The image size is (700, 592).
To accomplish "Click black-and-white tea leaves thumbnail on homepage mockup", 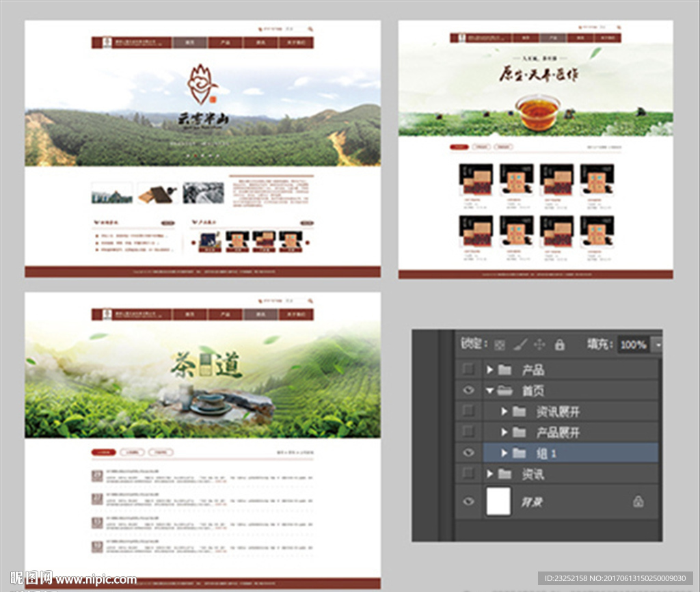I will click(x=203, y=193).
